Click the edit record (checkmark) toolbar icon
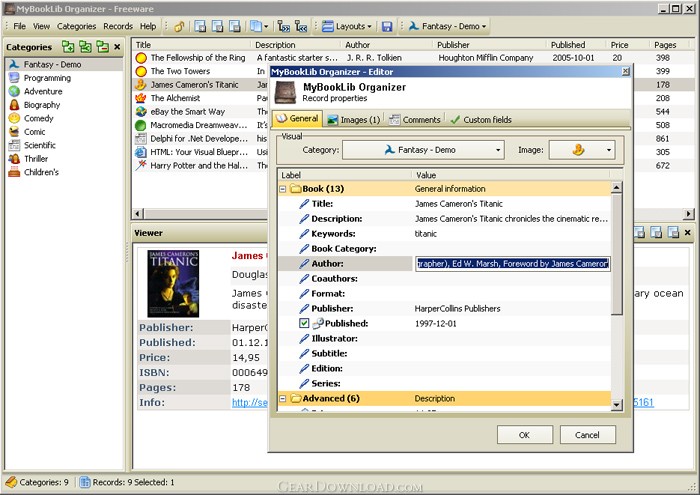Viewport: 700px width, 495px height. (217, 27)
